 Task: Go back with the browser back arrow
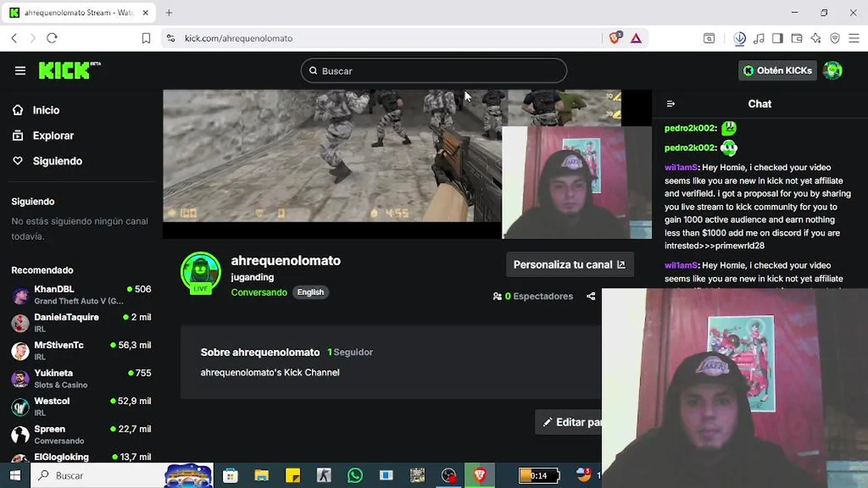pos(14,38)
